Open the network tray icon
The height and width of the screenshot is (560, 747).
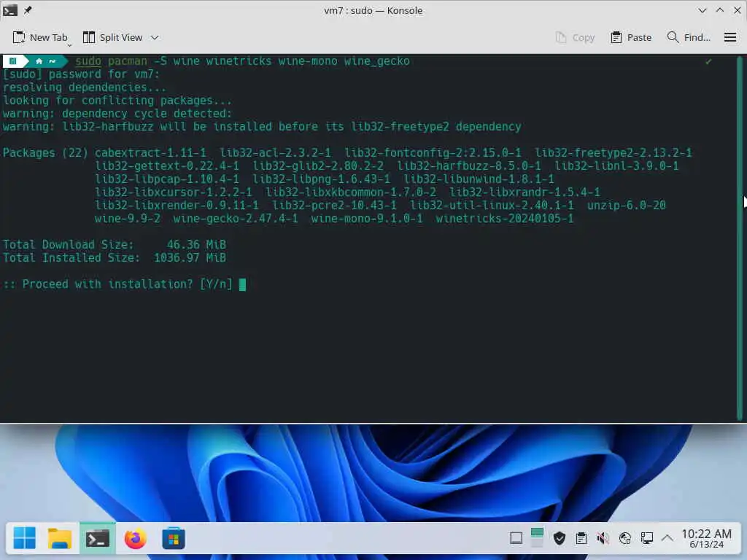click(625, 539)
